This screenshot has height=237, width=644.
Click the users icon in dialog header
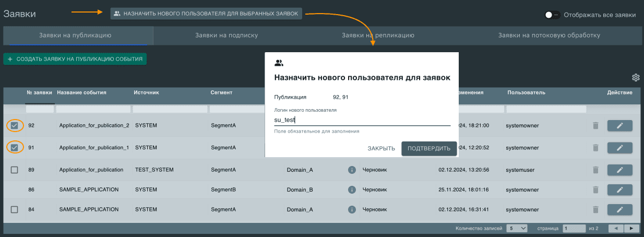(279, 63)
